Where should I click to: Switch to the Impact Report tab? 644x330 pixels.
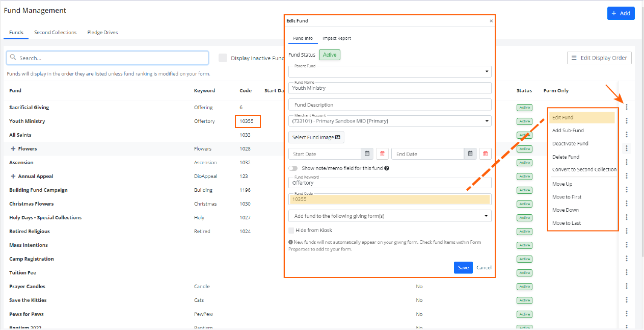[x=336, y=38]
